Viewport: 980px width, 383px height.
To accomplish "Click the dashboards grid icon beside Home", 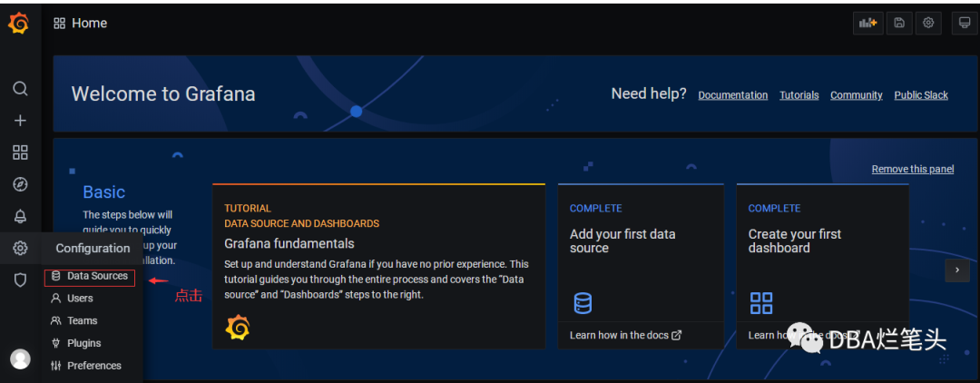I will 59,24.
